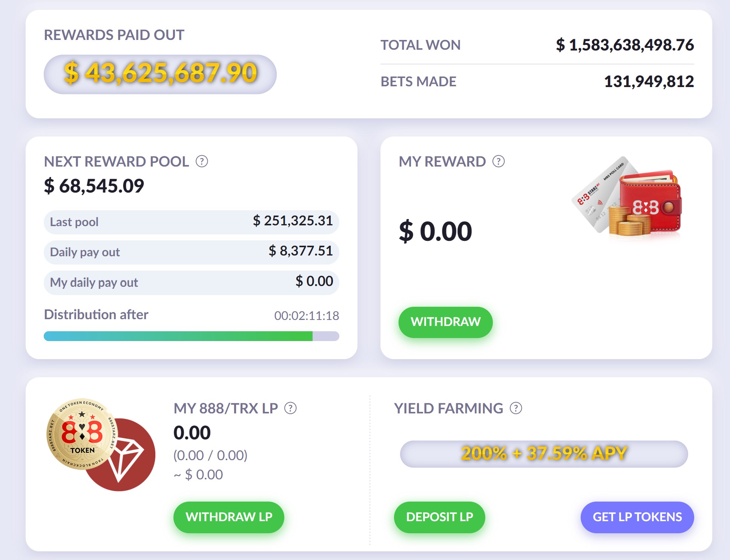
Task: Open the My Reward help tooltip icon
Action: pos(498,162)
